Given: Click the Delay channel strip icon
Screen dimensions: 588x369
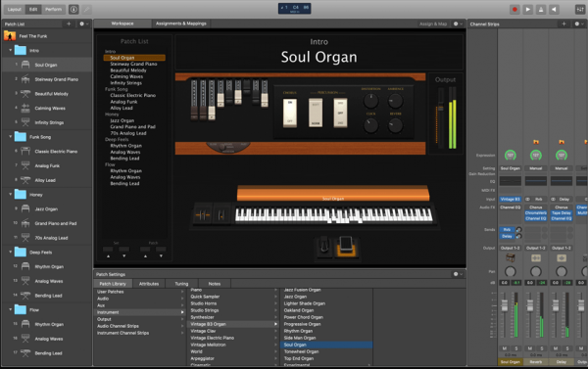Looking at the screenshot, I should tap(561, 258).
